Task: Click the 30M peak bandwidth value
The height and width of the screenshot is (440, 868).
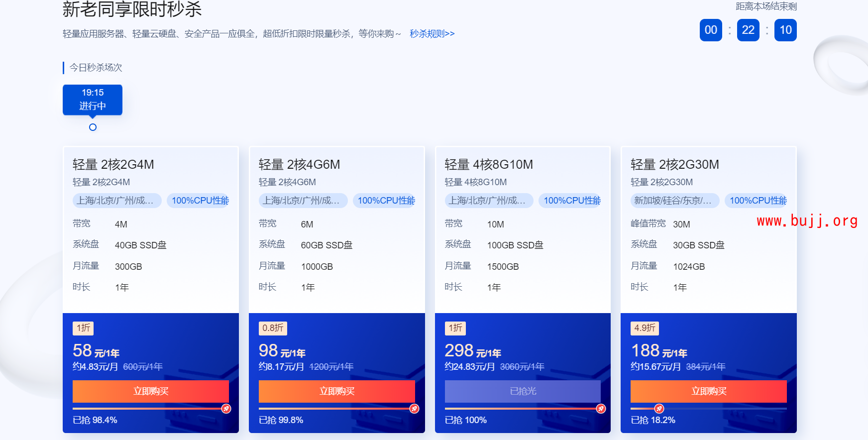Action: [x=682, y=224]
